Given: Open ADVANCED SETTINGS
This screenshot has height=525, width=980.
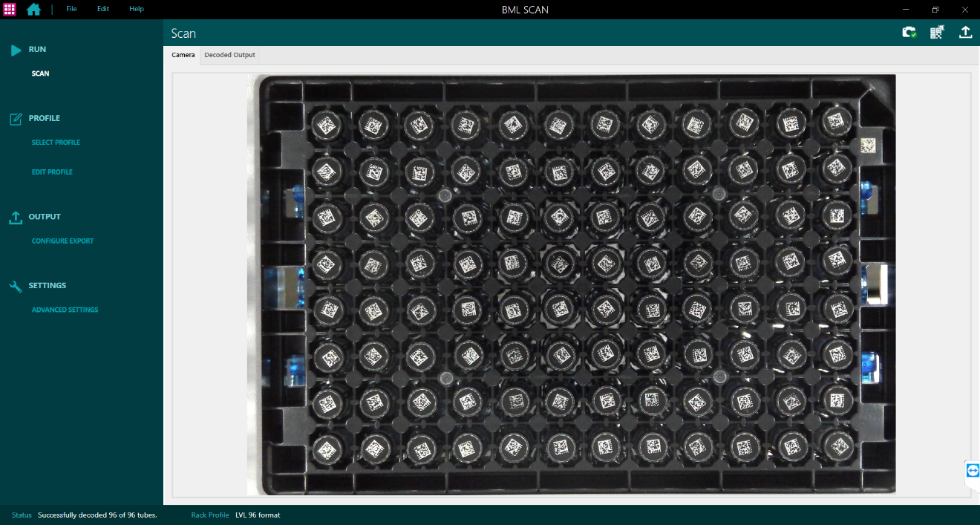Looking at the screenshot, I should pos(65,310).
